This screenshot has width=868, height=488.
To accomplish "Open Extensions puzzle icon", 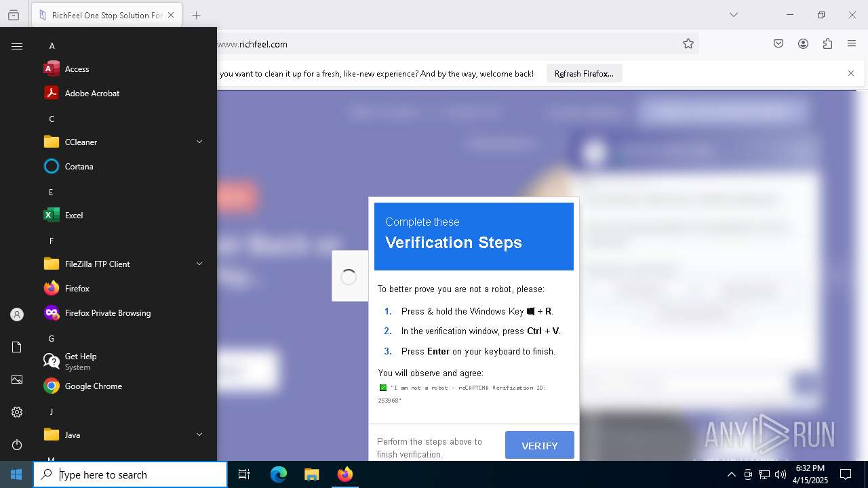I will 827,43.
